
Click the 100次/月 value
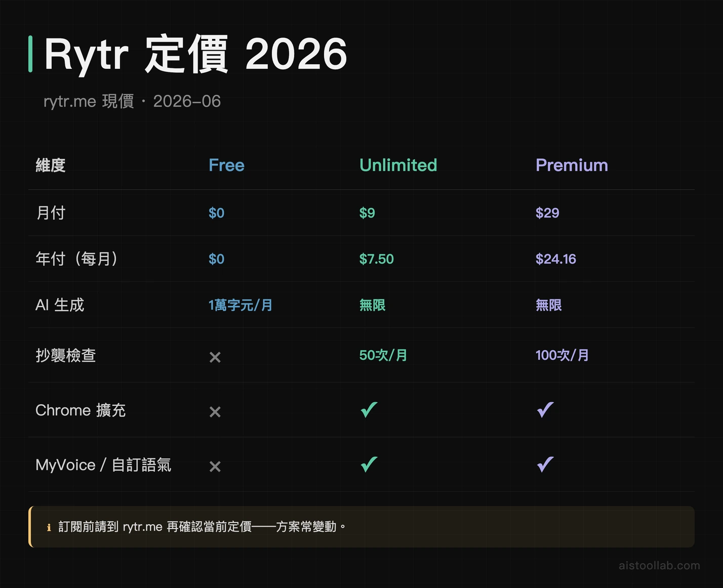562,355
